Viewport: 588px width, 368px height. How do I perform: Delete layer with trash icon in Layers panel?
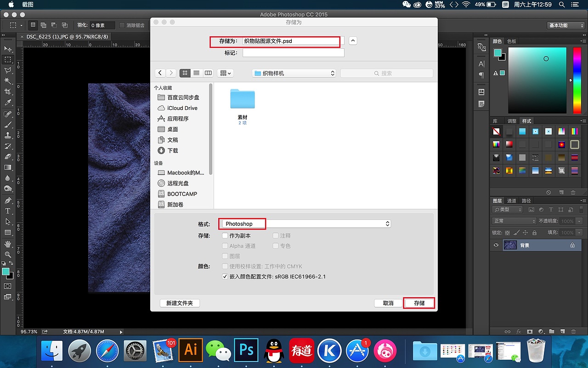[573, 331]
